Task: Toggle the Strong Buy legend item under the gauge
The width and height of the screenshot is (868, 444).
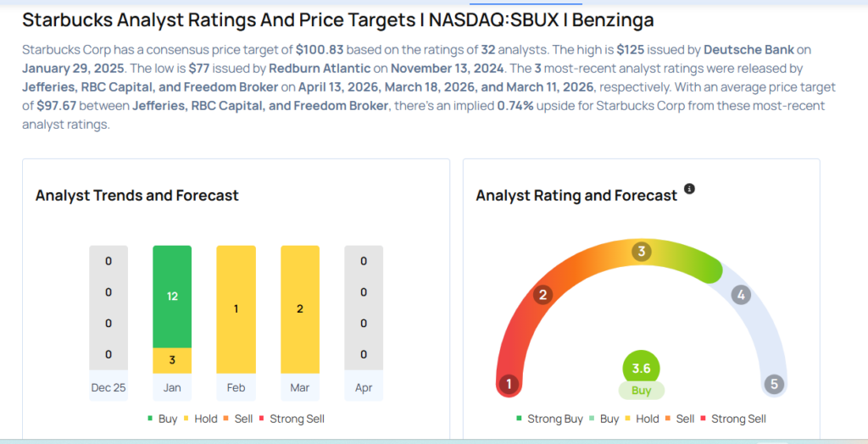Action: [x=550, y=419]
